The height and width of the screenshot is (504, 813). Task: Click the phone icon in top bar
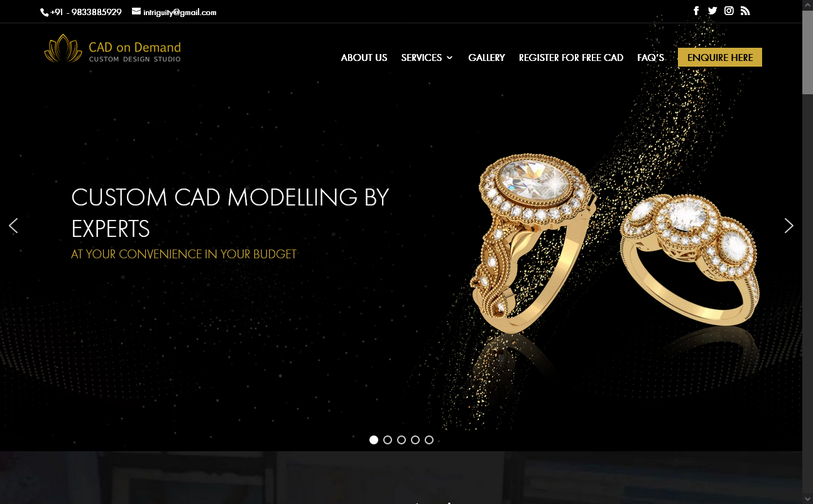[x=45, y=13]
